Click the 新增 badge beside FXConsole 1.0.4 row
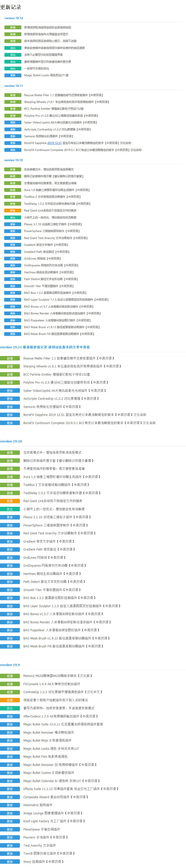Screen dimensions: 186x868 [10, 684]
